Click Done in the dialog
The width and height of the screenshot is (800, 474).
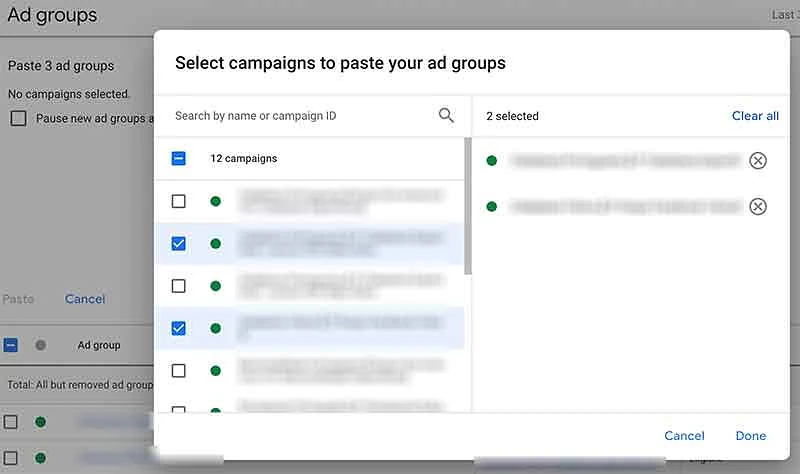[751, 436]
